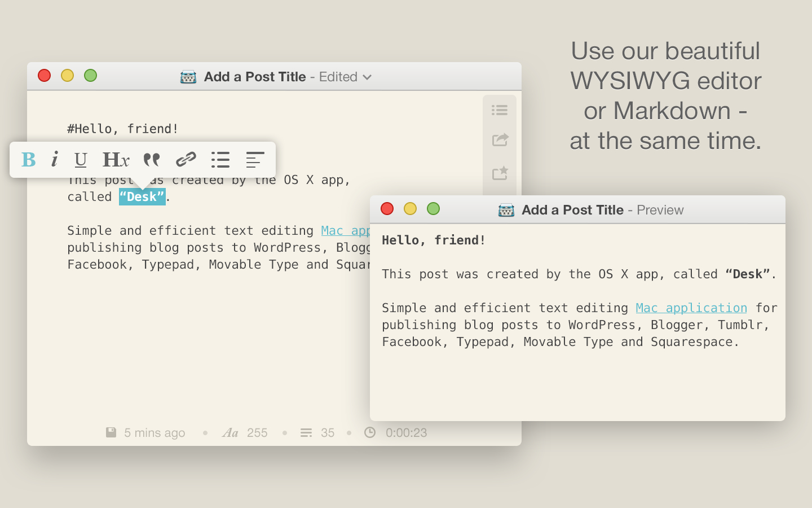Close the Preview window with red button
This screenshot has width=812, height=508.
click(387, 209)
